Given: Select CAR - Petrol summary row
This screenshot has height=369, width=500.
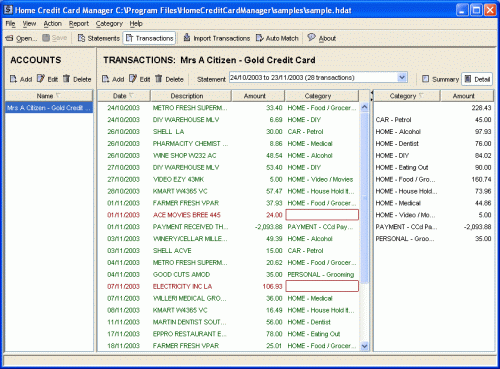Looking at the screenshot, I should pos(433,120).
